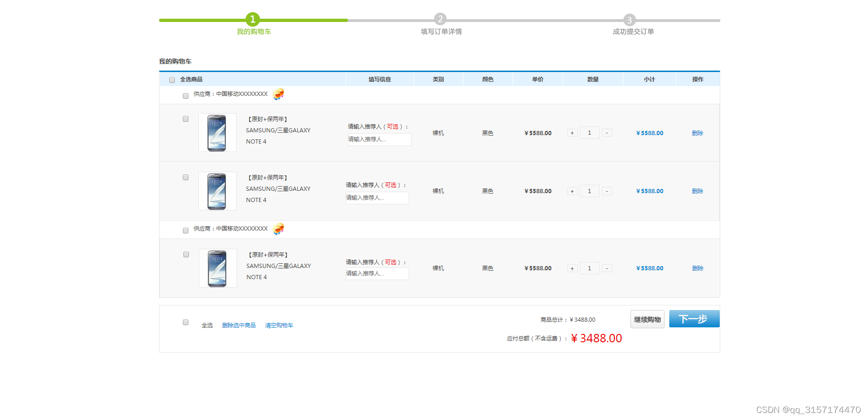Click minus button for third item quantity
The width and height of the screenshot is (868, 419).
pos(607,268)
